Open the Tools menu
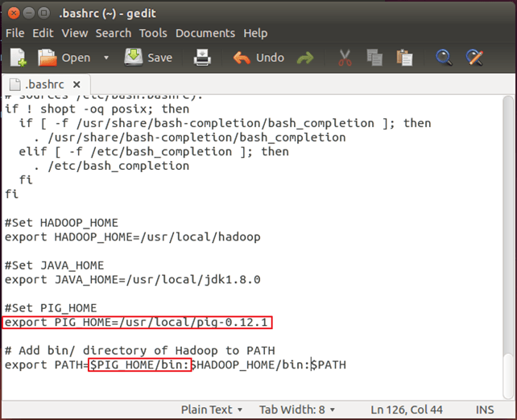The image size is (517, 420). pyautogui.click(x=153, y=33)
